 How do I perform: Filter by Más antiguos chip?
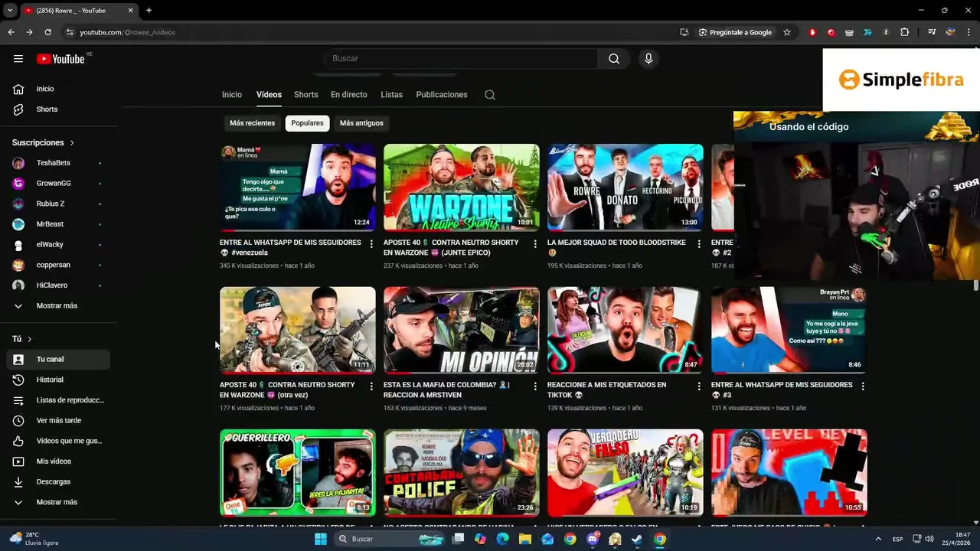361,123
